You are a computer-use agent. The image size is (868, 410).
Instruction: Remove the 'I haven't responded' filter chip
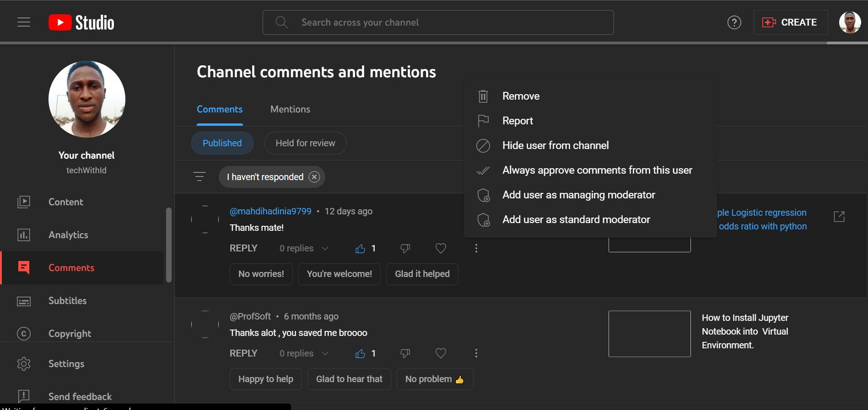point(314,177)
